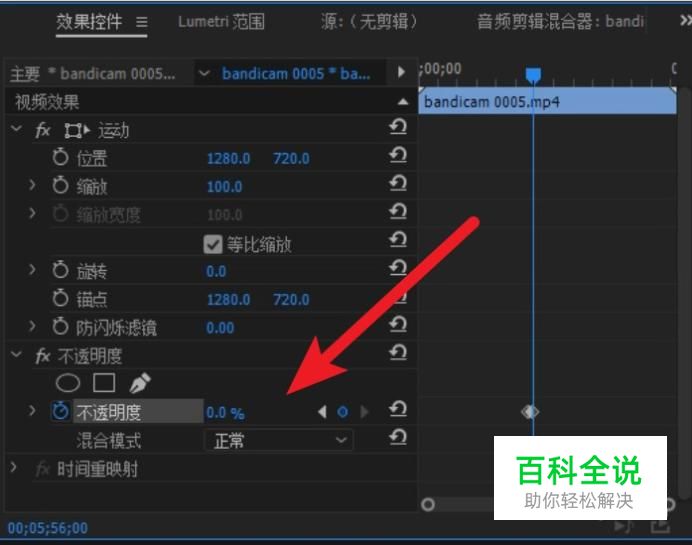Select the opacity keyframe diamond in timeline
The image size is (692, 545).
[x=530, y=412]
